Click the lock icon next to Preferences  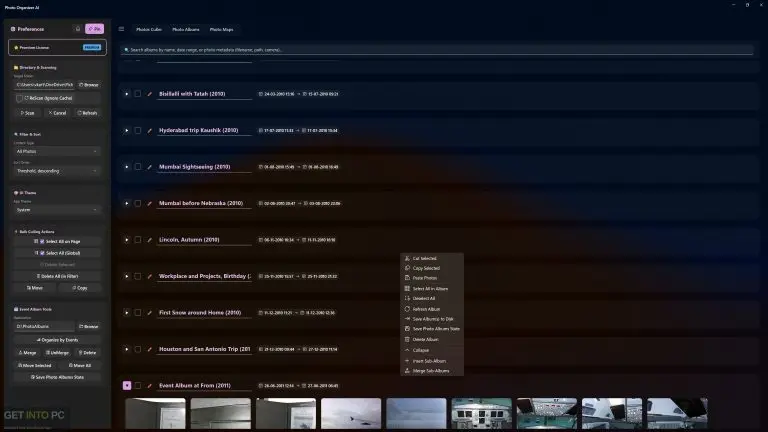[x=77, y=29]
